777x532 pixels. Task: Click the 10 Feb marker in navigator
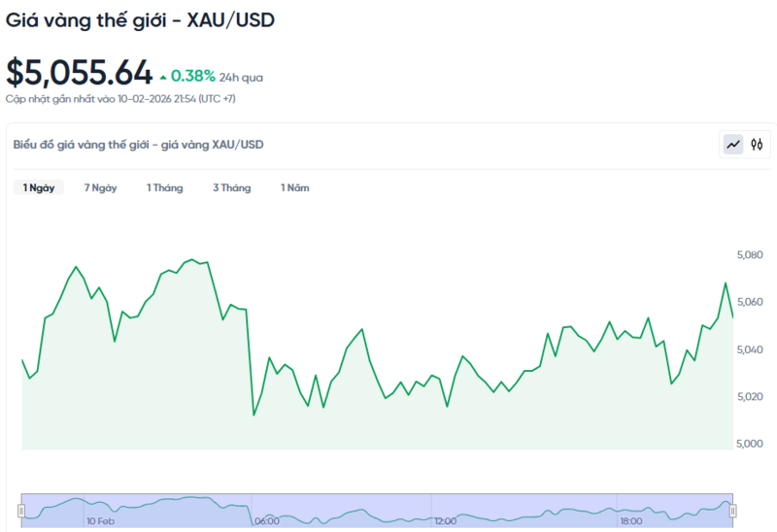coord(100,521)
